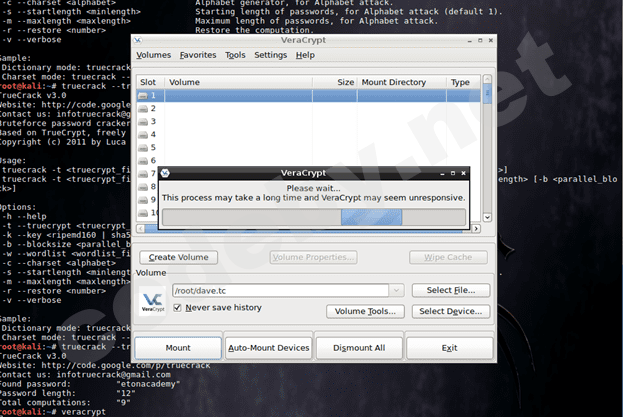Viewport: 623px width, 417px height.
Task: Close the VeraCrypt progress dialog
Action: coord(463,173)
